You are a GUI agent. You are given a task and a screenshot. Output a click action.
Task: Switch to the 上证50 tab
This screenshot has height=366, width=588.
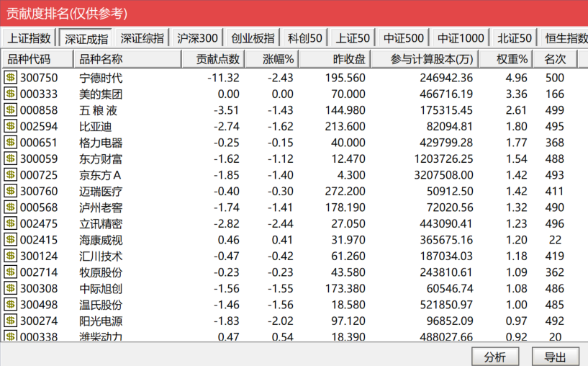tap(353, 38)
